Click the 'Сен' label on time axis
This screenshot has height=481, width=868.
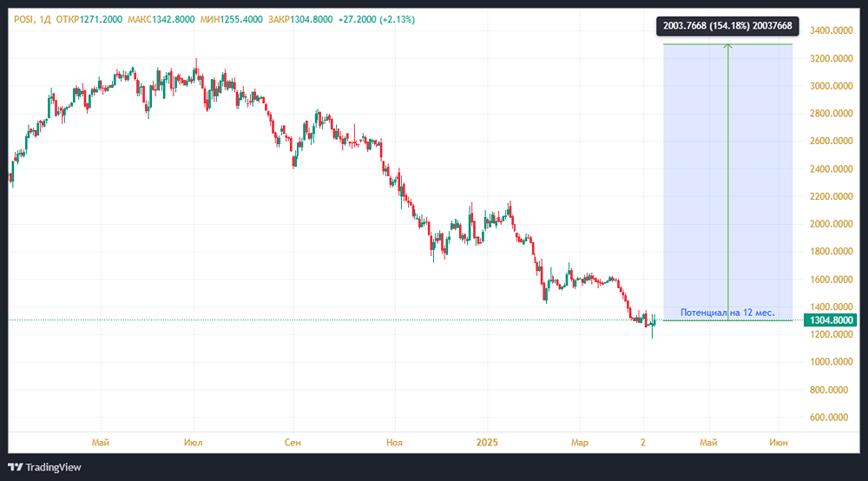point(293,443)
